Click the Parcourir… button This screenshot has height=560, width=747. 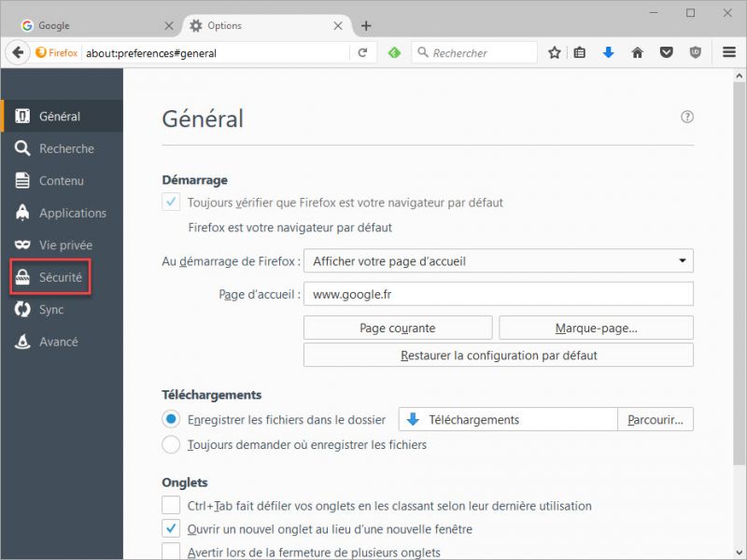point(655,419)
